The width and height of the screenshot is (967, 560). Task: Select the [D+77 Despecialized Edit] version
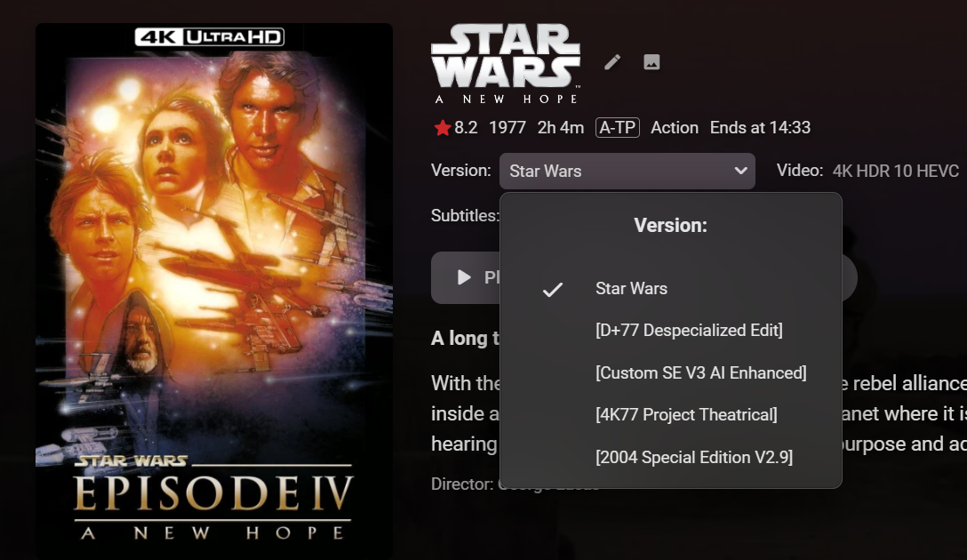pyautogui.click(x=689, y=331)
